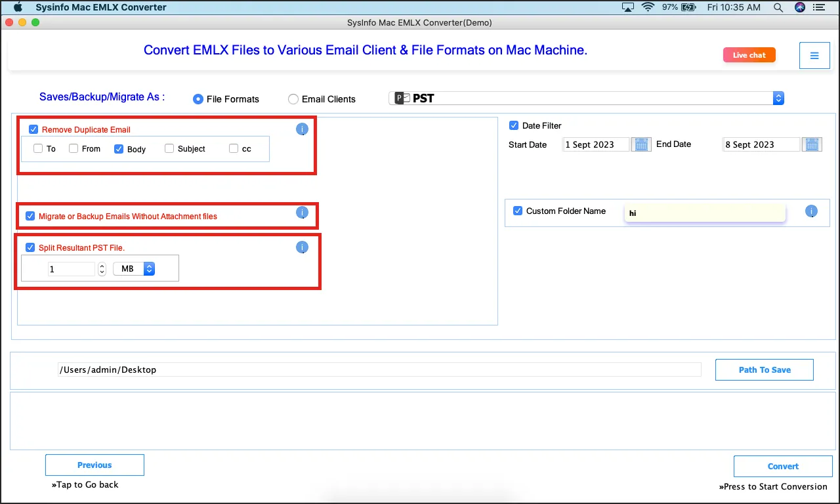Click the split size value field
The height and width of the screenshot is (504, 840).
point(72,269)
